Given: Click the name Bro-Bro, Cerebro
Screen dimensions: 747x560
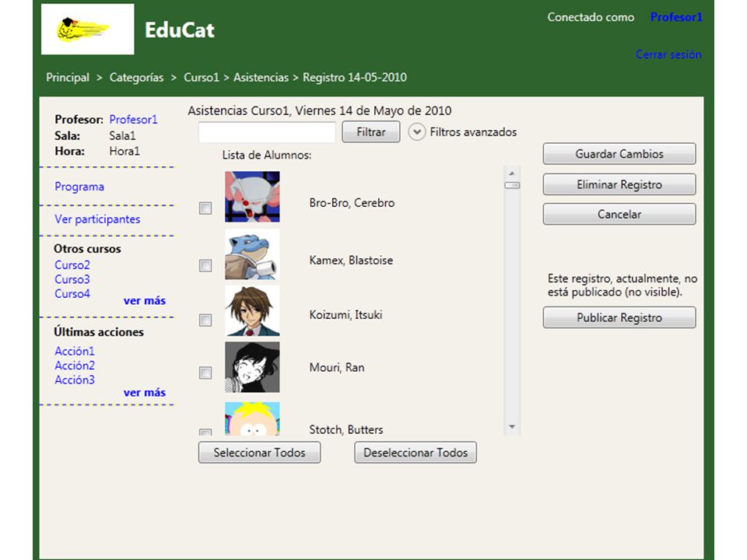Looking at the screenshot, I should [x=352, y=203].
